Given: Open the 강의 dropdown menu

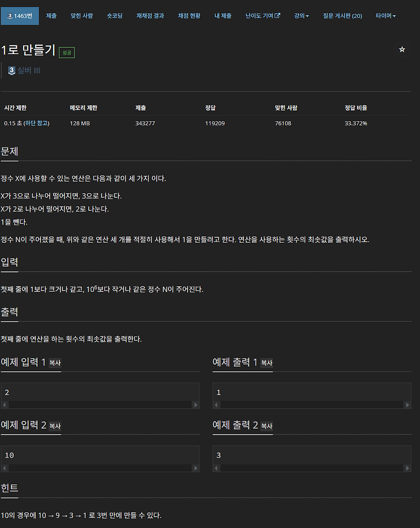Looking at the screenshot, I should [x=301, y=16].
